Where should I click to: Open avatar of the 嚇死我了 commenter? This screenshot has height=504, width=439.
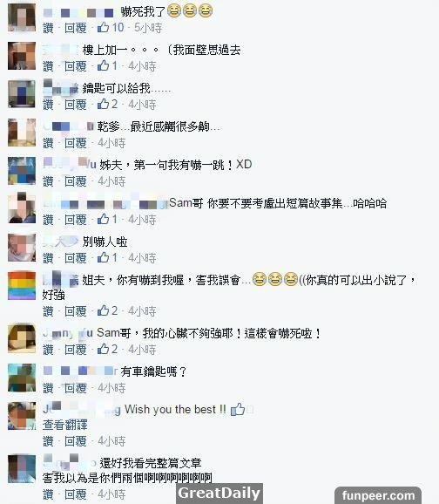pos(22,17)
